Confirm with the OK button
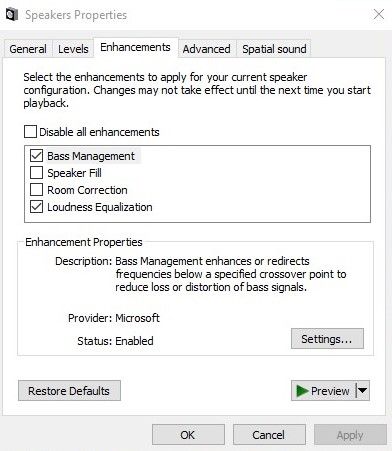Screen dimensions: 392x451 click(x=188, y=435)
